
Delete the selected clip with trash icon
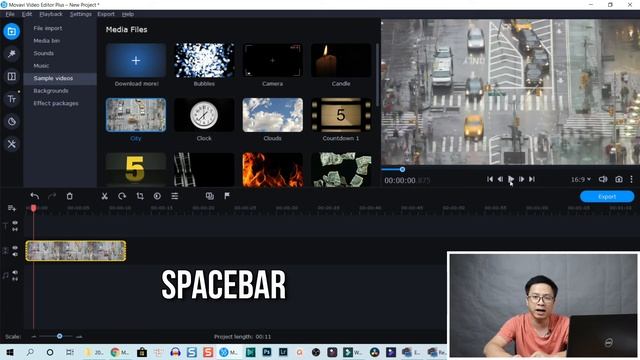[69, 196]
